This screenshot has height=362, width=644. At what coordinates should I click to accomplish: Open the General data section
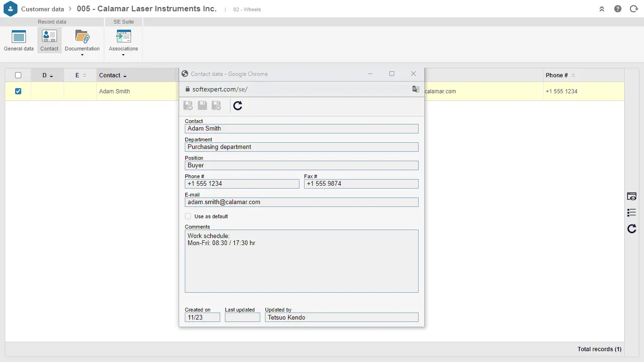[x=19, y=40]
